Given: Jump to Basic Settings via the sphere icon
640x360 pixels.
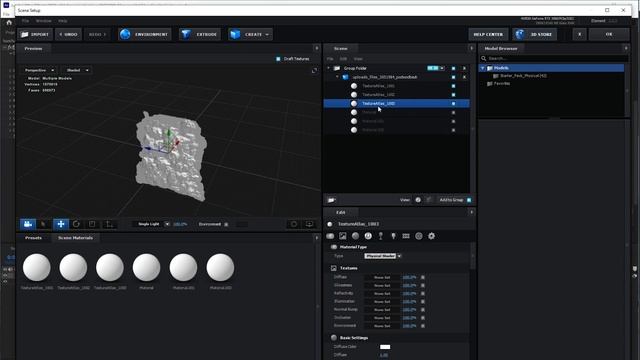Looking at the screenshot, I should coord(356,236).
